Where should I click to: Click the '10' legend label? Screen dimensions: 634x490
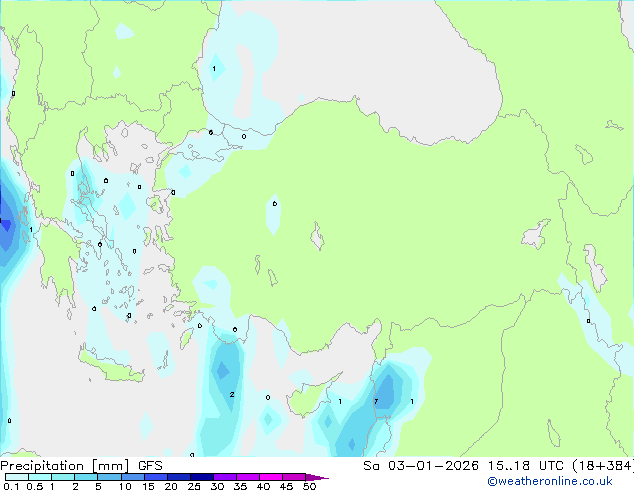click(x=125, y=486)
